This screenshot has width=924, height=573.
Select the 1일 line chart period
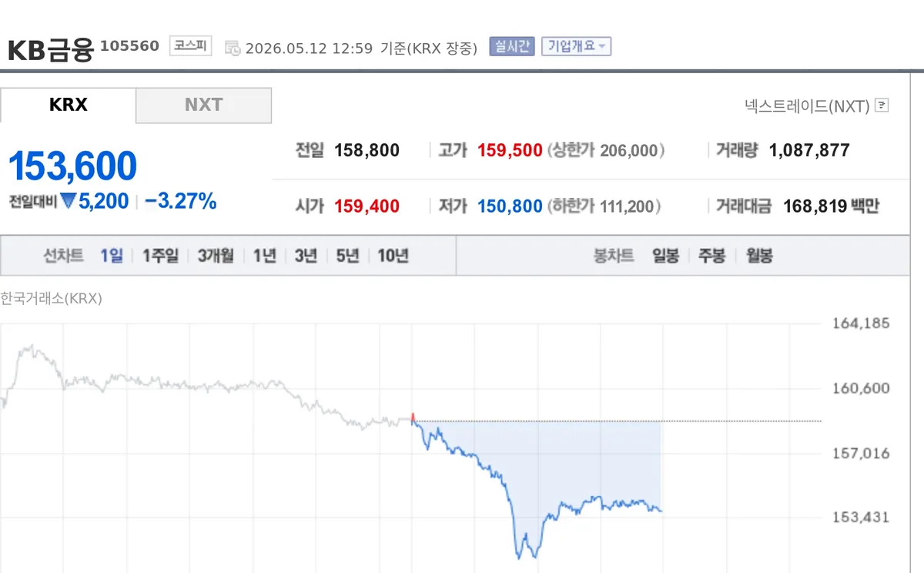click(112, 256)
